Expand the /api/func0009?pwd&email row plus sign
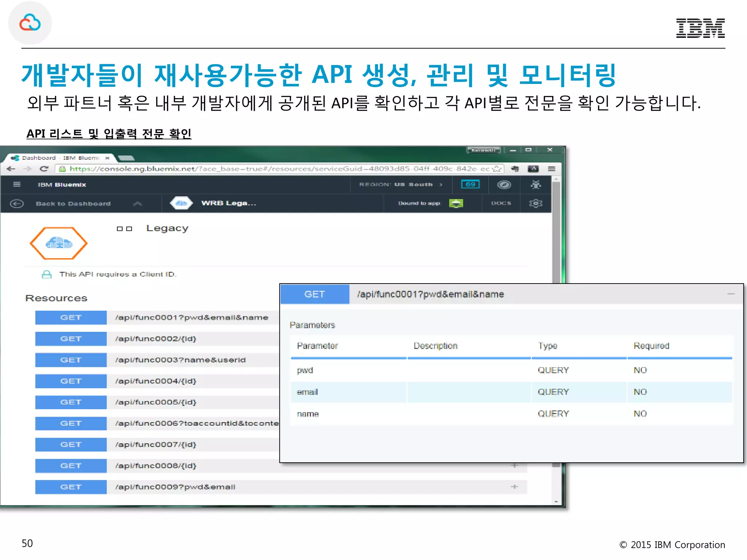The height and width of the screenshot is (560, 747). 514,487
